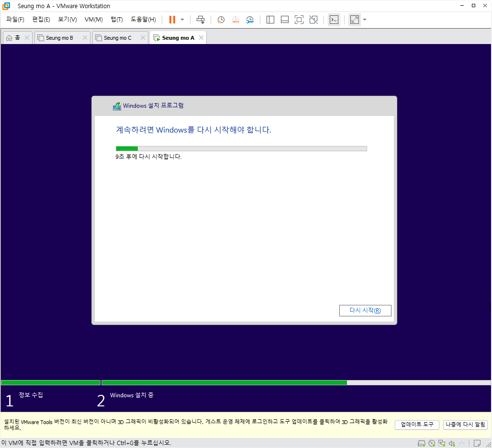
Task: Close the Seung mo C tab
Action: (x=143, y=38)
